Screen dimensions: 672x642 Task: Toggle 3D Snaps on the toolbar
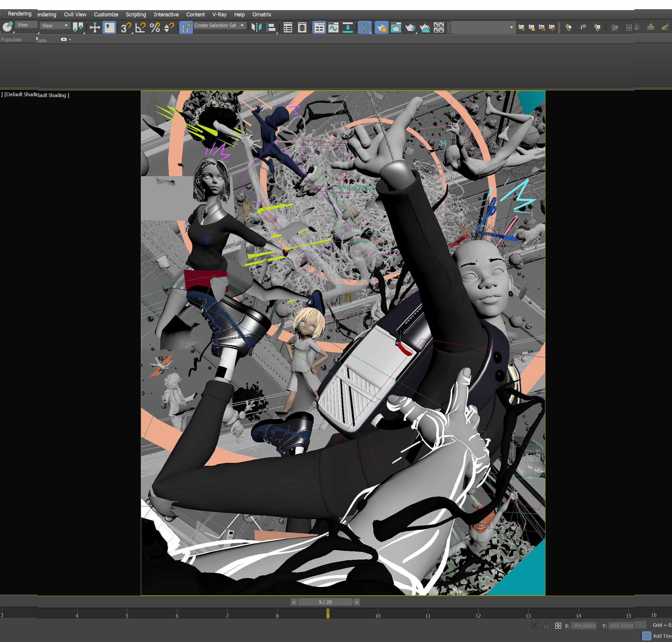point(126,27)
